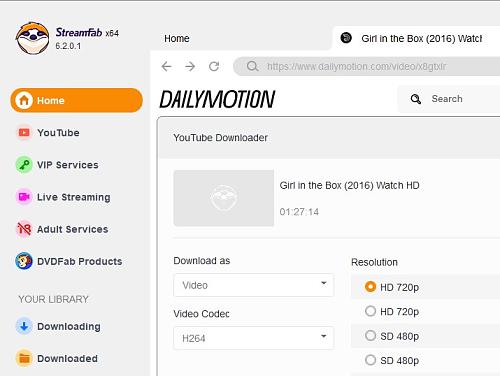Screen dimensions: 500x376
Task: Choose the second HD 720p option
Action: point(370,311)
